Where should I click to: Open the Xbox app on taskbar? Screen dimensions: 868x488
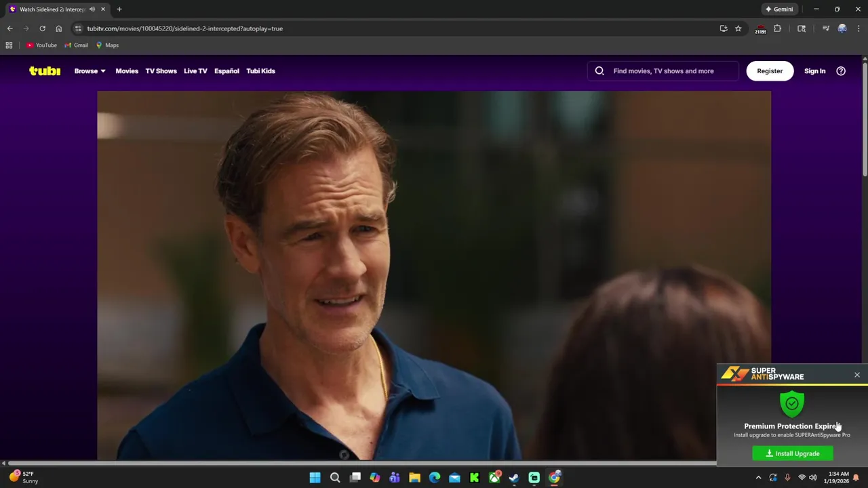coord(494,478)
